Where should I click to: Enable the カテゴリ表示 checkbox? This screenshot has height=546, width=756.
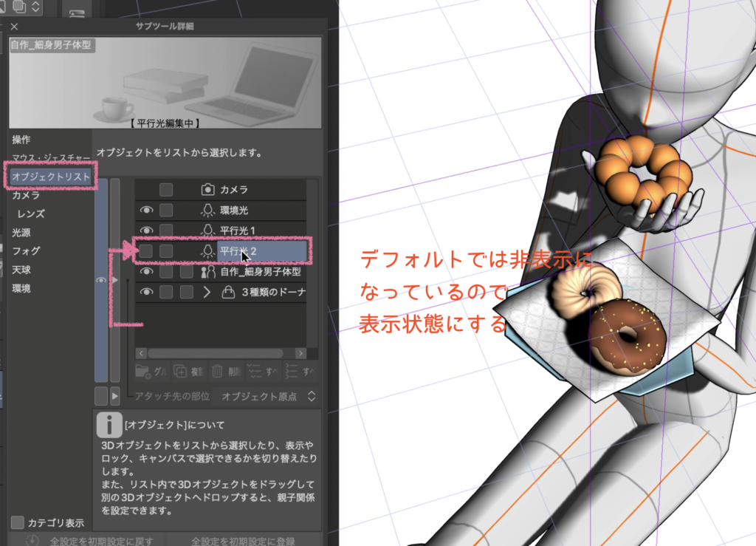(x=18, y=523)
